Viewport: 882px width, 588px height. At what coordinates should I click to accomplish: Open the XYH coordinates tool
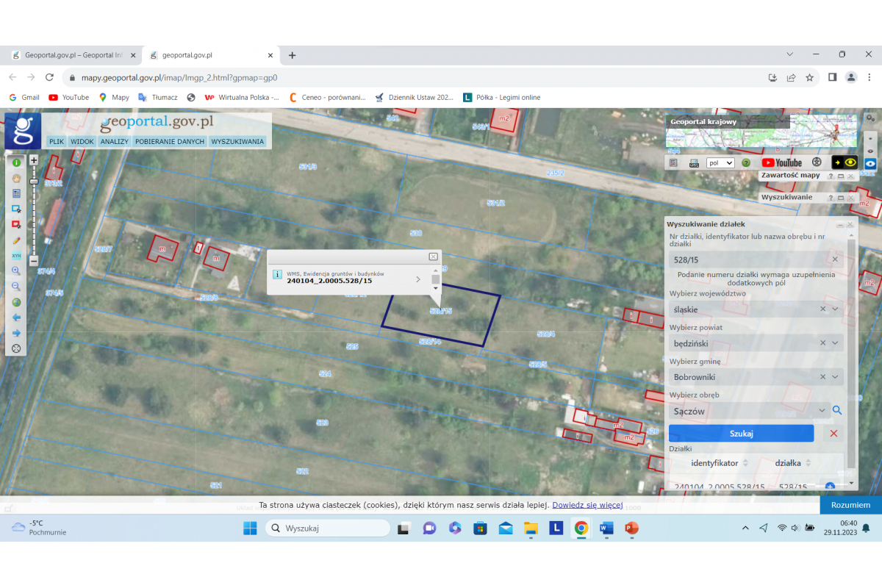click(x=16, y=256)
